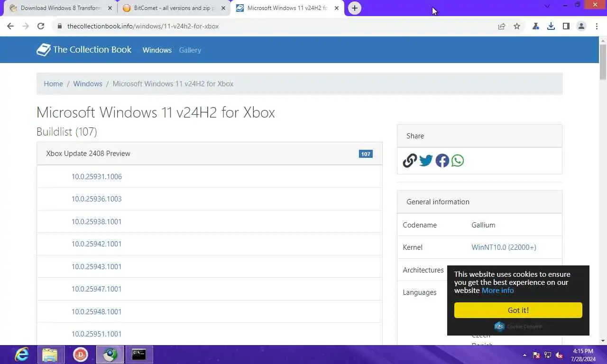Open File Explorer from the taskbar

coord(50,355)
